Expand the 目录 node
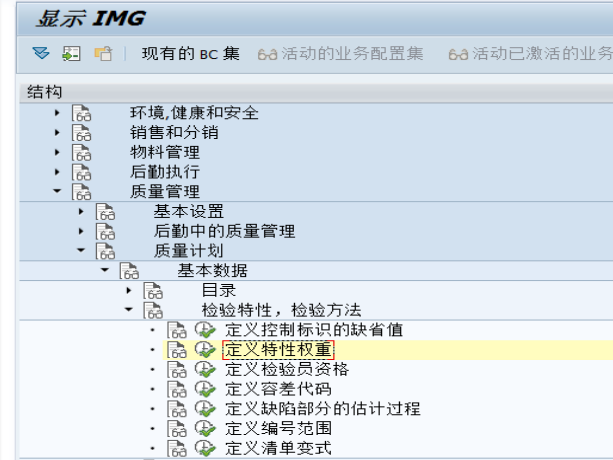The width and height of the screenshot is (613, 460). 129,290
